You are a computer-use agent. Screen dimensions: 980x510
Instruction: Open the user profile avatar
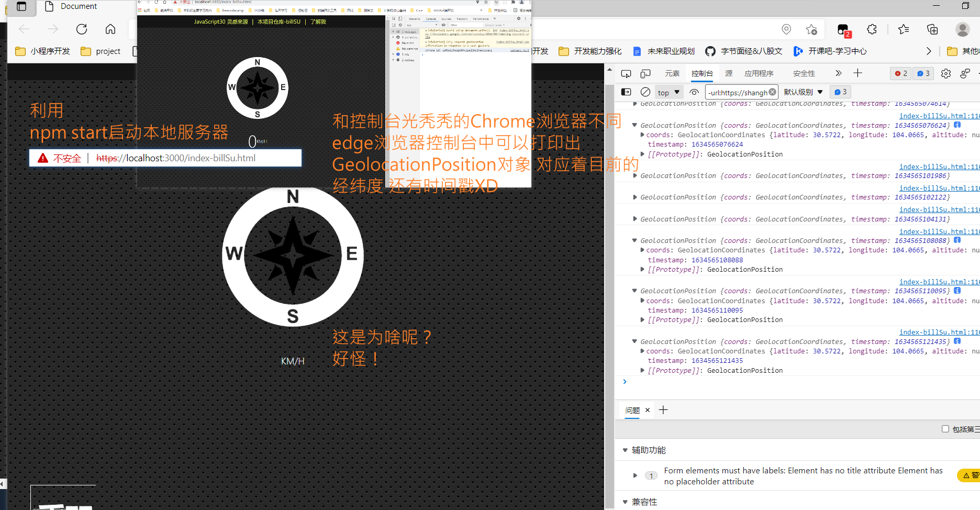(x=962, y=29)
